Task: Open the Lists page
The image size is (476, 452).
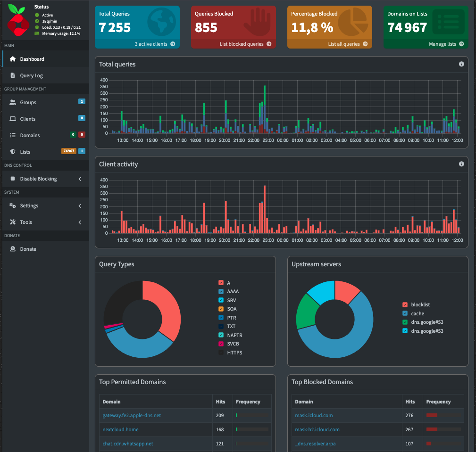Action: pos(46,152)
